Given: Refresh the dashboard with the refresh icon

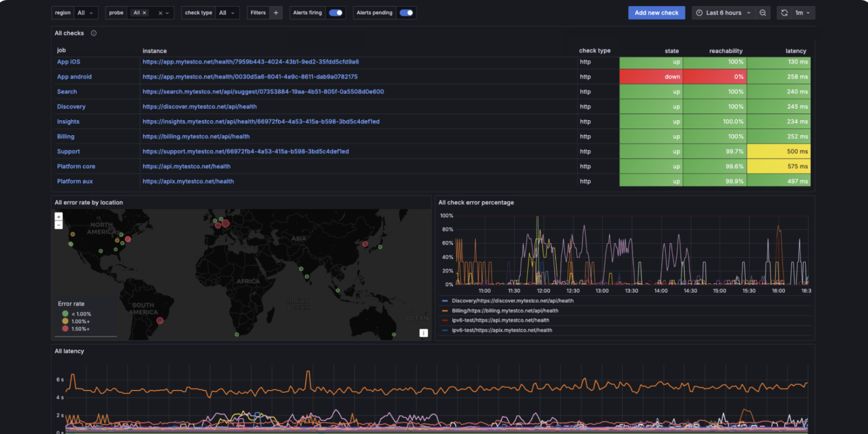Looking at the screenshot, I should (x=785, y=12).
